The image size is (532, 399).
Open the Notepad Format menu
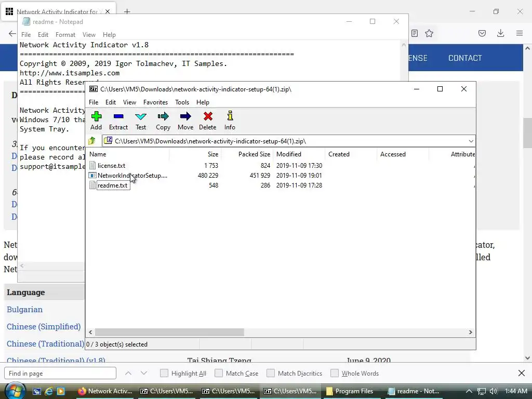(x=65, y=35)
